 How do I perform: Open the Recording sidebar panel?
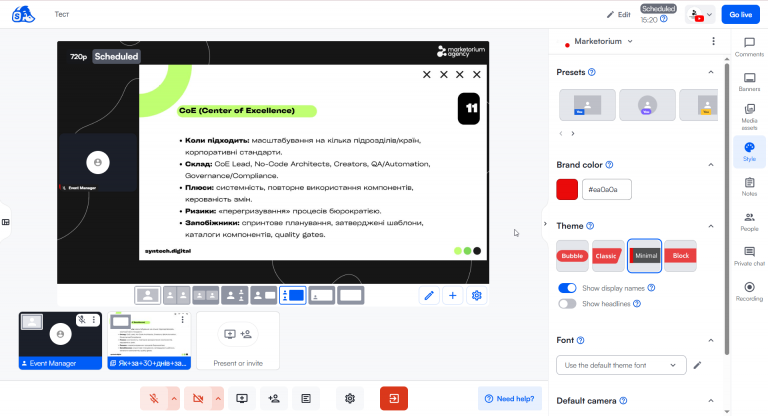pyautogui.click(x=749, y=292)
